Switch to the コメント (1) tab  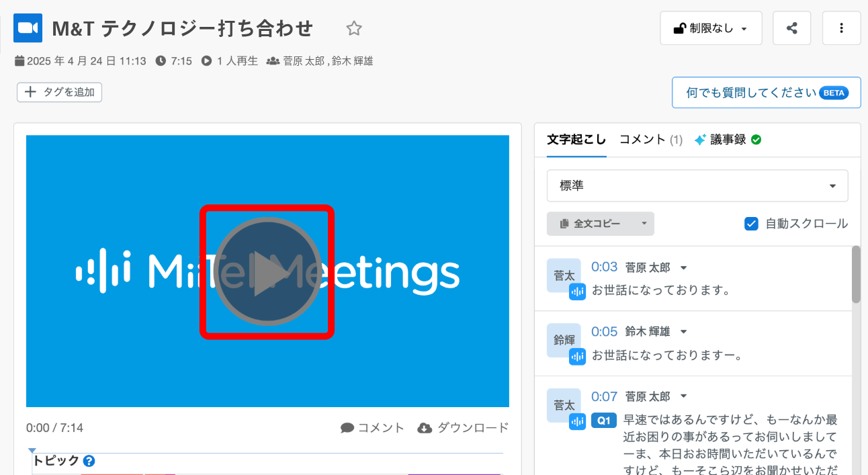(651, 140)
